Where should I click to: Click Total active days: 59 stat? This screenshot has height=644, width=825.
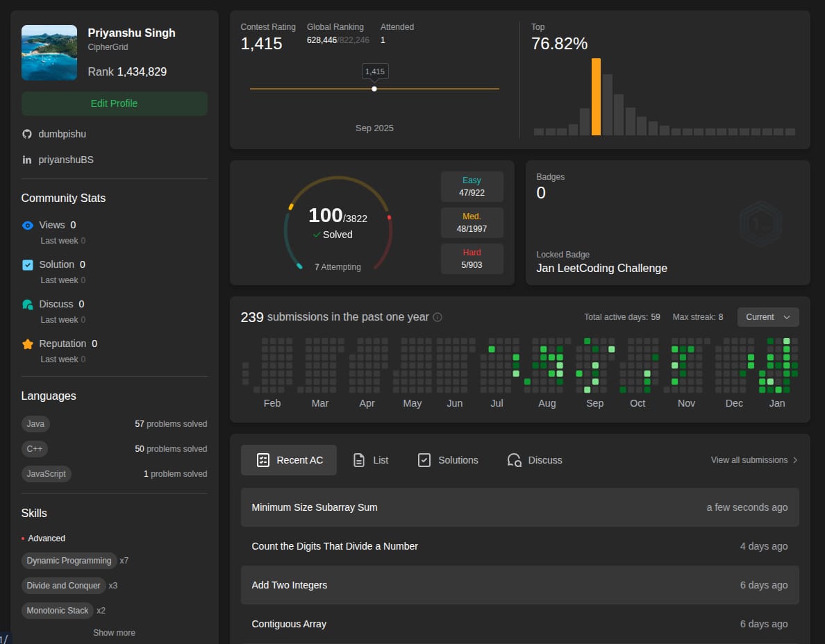pos(622,317)
